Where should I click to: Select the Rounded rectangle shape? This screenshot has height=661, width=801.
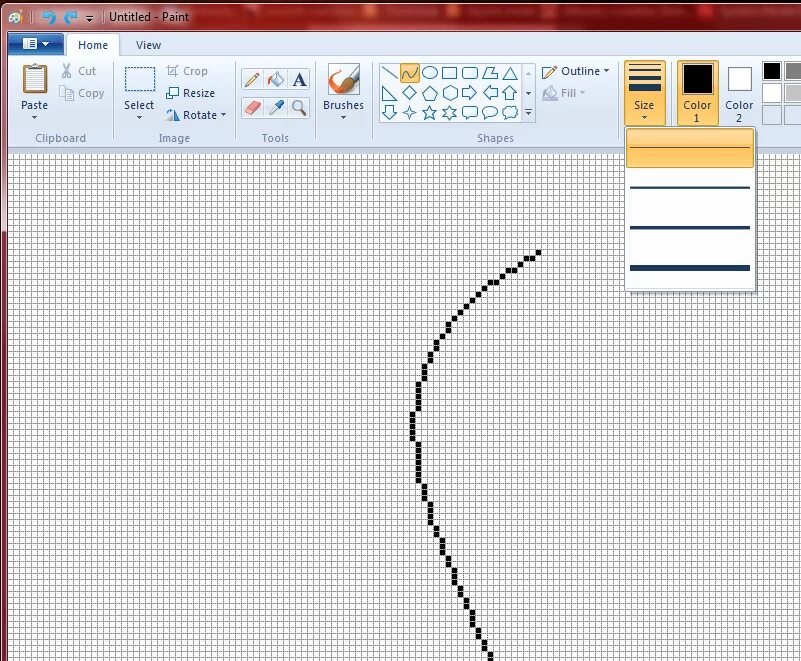click(470, 73)
